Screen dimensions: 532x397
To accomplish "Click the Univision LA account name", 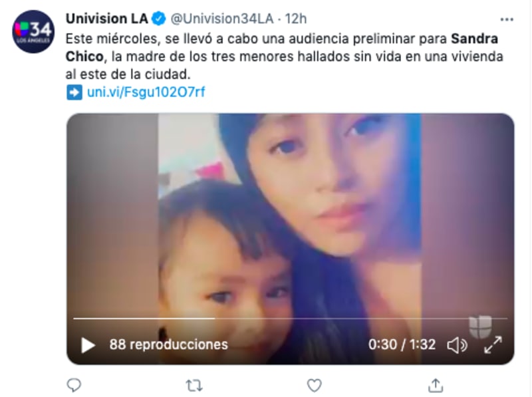I will click(x=107, y=19).
